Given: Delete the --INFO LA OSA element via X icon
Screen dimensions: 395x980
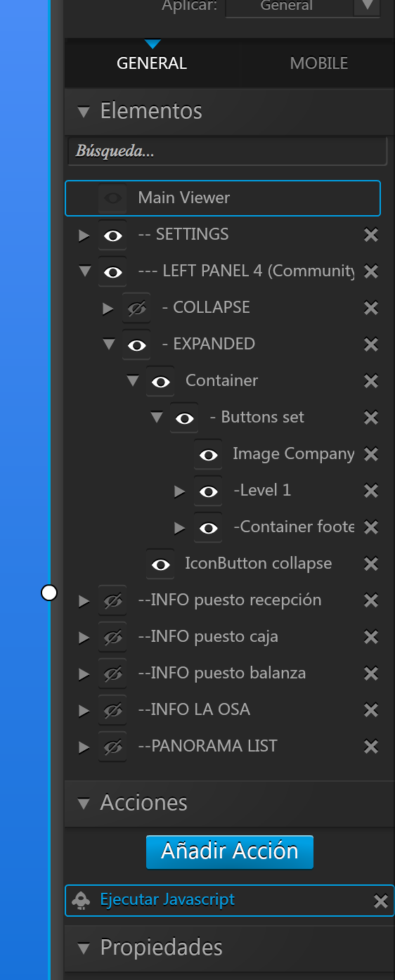Looking at the screenshot, I should point(371,710).
